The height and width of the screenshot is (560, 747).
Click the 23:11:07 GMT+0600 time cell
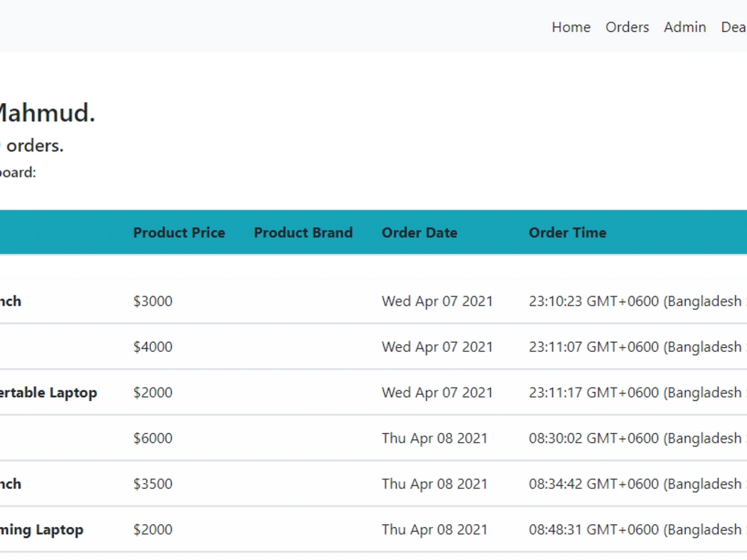click(638, 346)
